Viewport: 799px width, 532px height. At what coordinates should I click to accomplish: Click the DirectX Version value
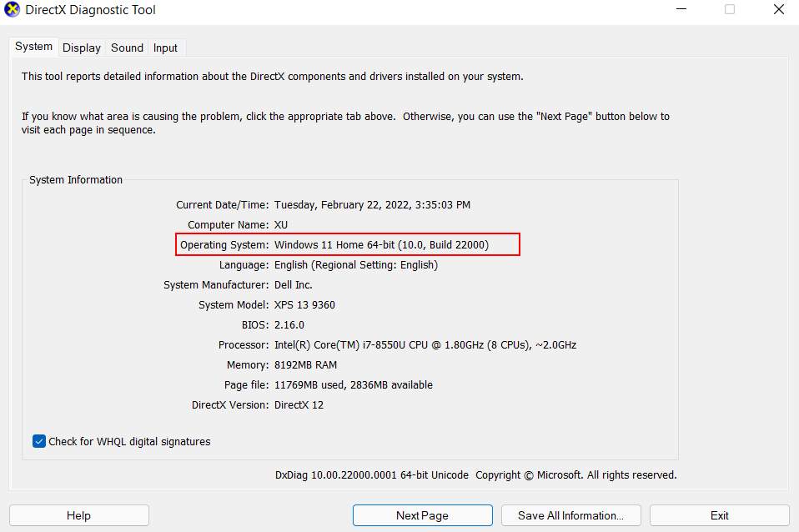coord(299,404)
